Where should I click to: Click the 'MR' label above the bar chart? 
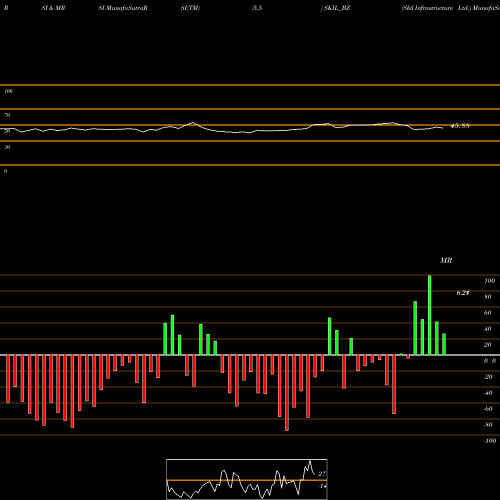pos(446,260)
